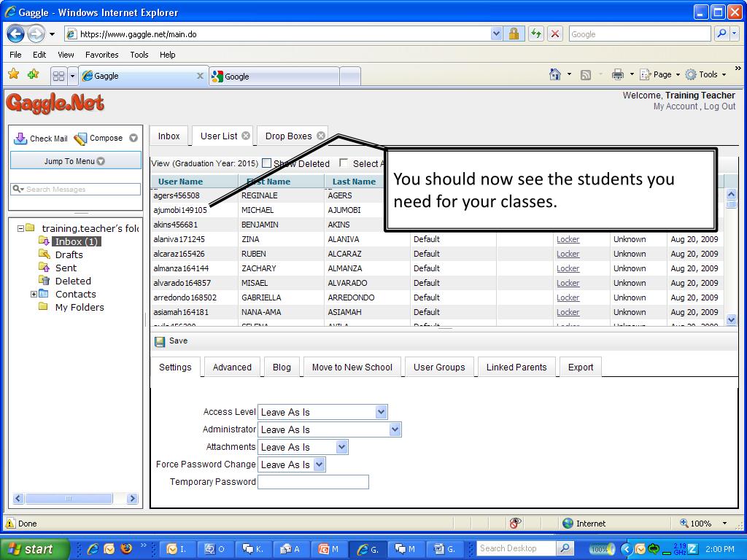Click the Print icon in the command bar

pyautogui.click(x=618, y=74)
